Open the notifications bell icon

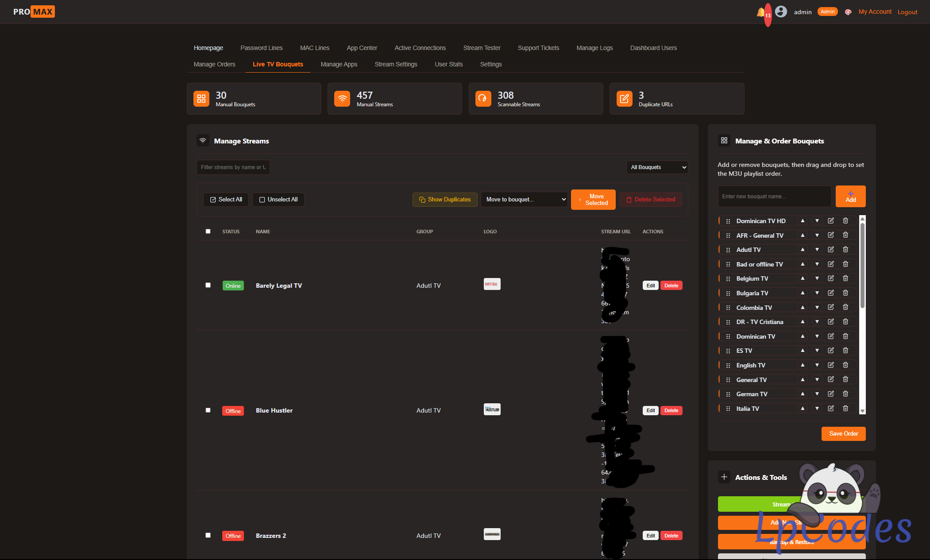[761, 12]
